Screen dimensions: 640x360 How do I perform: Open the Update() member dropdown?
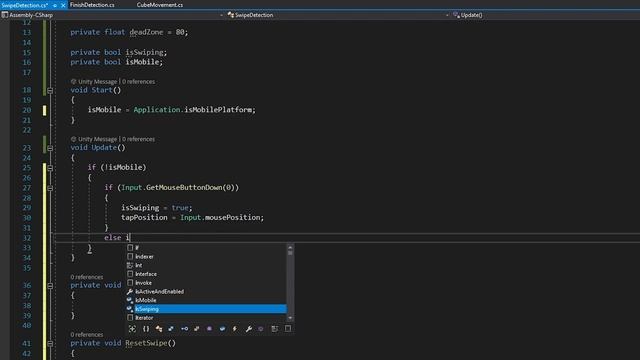[x=471, y=15]
